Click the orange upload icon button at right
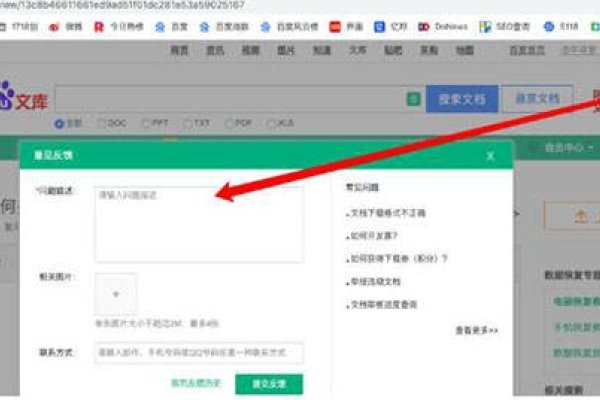 coord(581,217)
